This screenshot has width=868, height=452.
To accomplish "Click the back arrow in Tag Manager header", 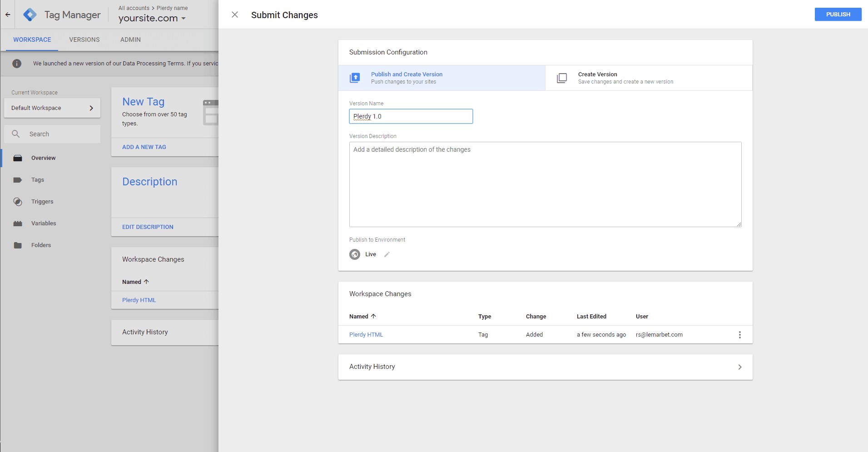I will click(8, 15).
